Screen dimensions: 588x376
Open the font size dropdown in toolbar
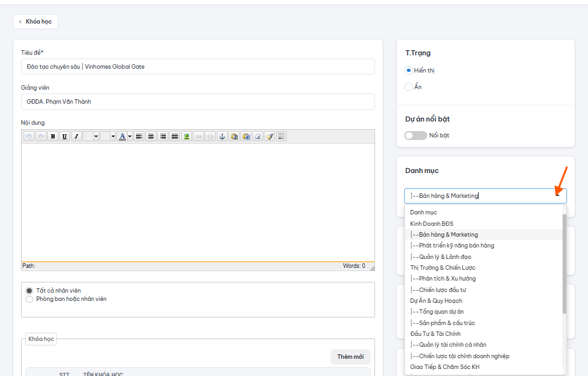pos(108,136)
